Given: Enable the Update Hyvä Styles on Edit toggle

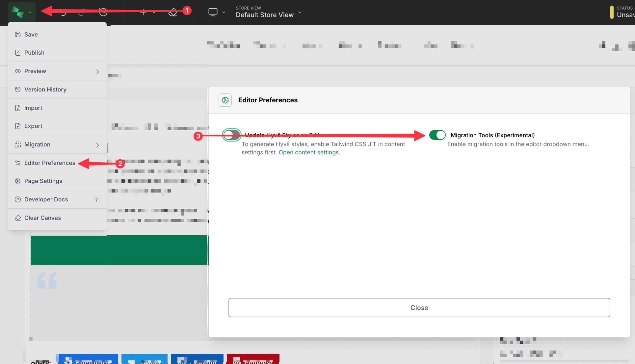Looking at the screenshot, I should tap(231, 135).
